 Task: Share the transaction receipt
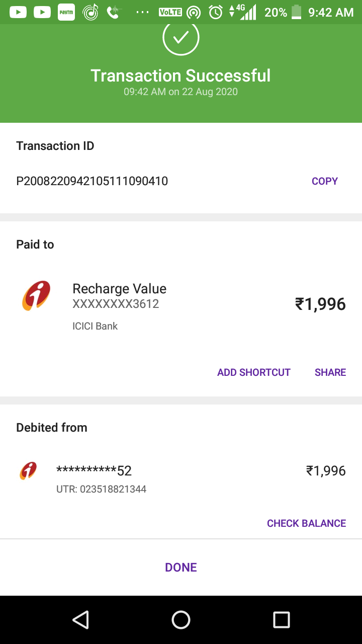[330, 372]
